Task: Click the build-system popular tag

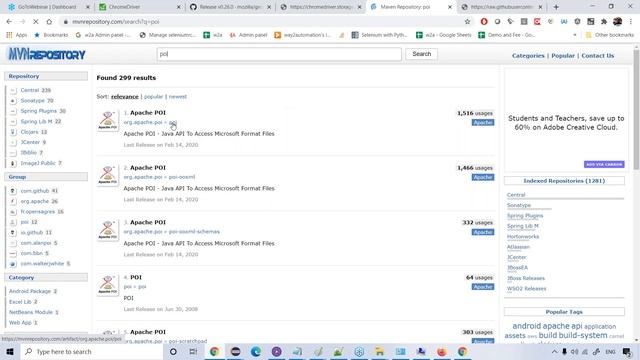Action: (583, 335)
